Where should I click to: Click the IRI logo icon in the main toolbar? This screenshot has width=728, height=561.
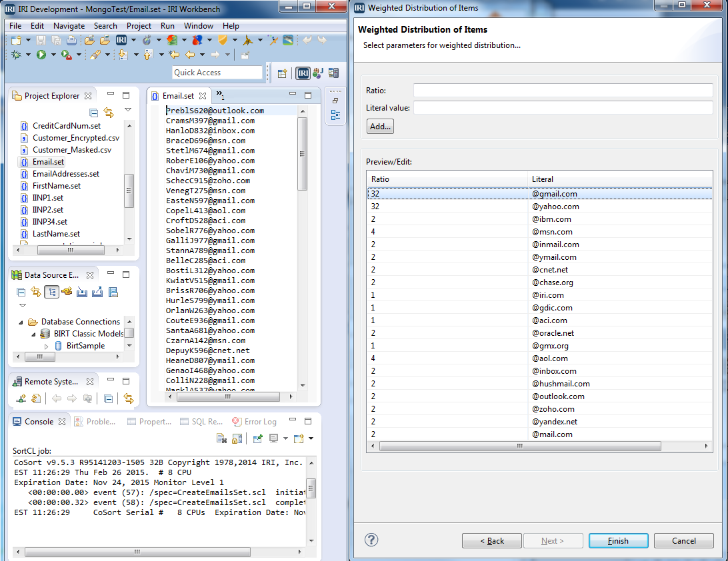pyautogui.click(x=121, y=41)
